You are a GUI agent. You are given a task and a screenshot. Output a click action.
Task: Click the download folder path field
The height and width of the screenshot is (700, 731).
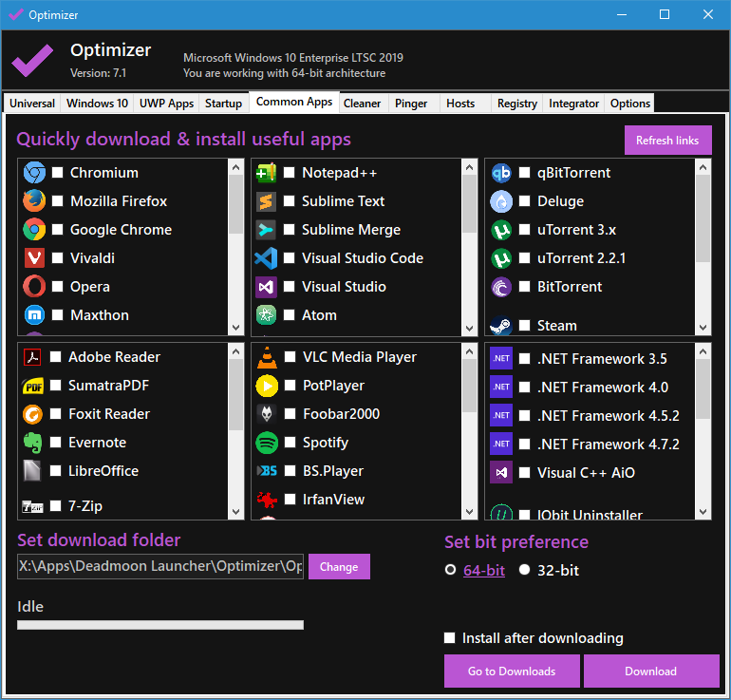160,567
